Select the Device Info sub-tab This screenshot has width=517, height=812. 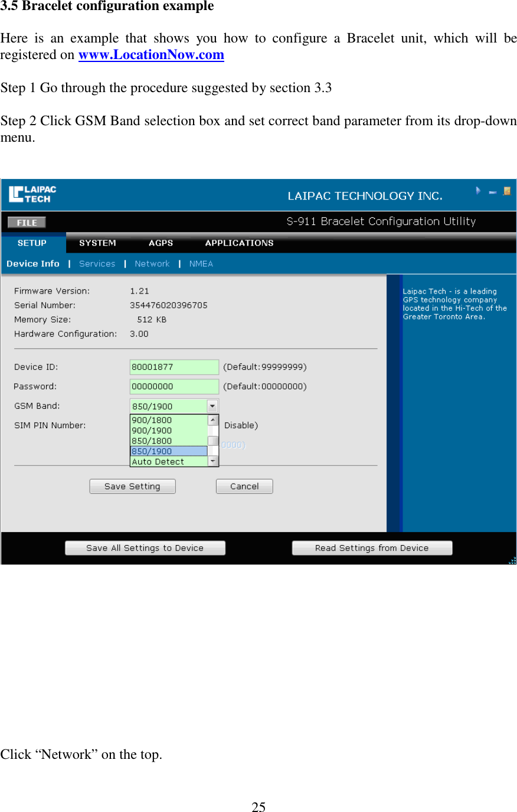[33, 264]
